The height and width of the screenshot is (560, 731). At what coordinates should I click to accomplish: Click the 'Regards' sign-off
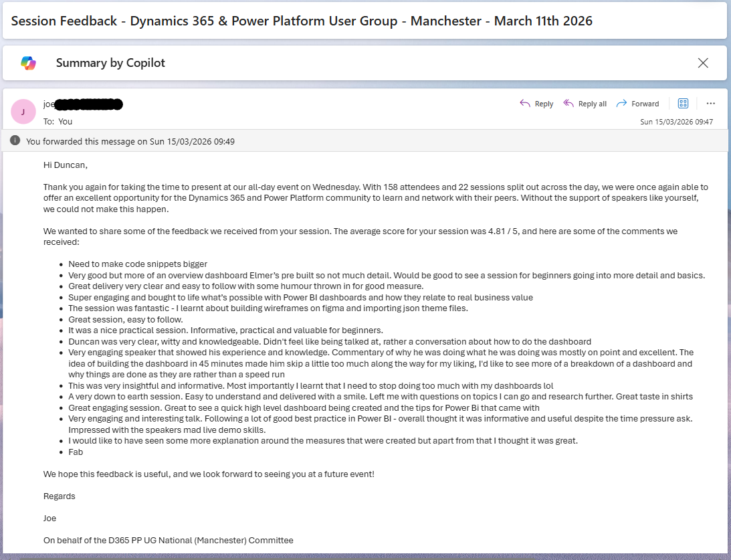(60, 496)
